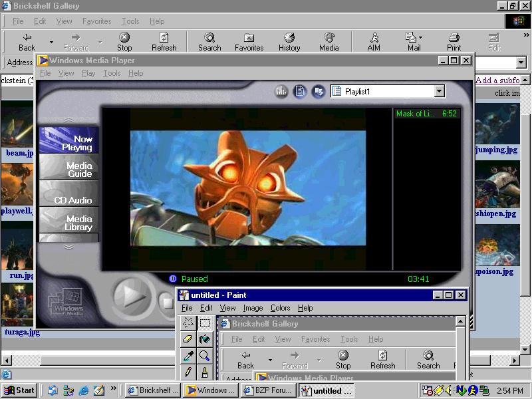Open the browser address bar dropdown
This screenshot has height=399, width=532.
521,63
